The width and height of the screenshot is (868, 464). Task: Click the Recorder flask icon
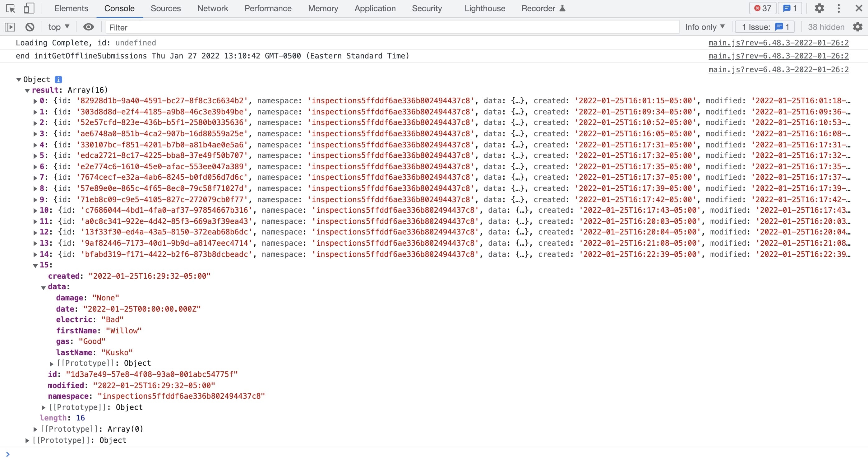click(562, 8)
